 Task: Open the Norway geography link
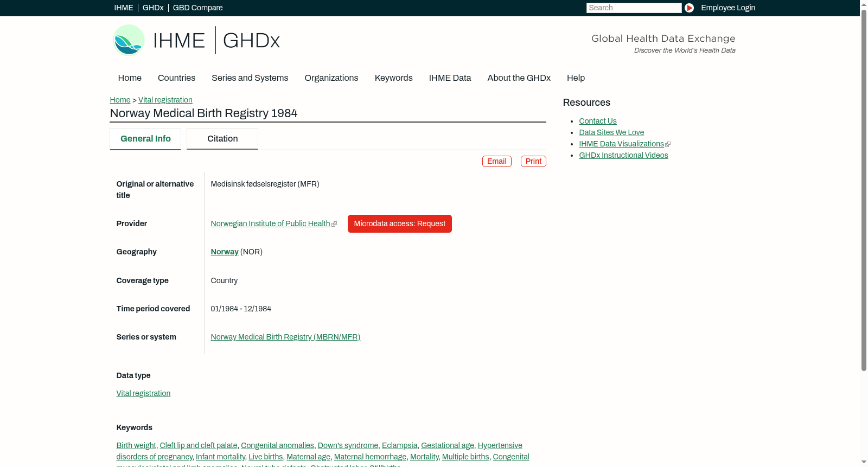tap(225, 252)
